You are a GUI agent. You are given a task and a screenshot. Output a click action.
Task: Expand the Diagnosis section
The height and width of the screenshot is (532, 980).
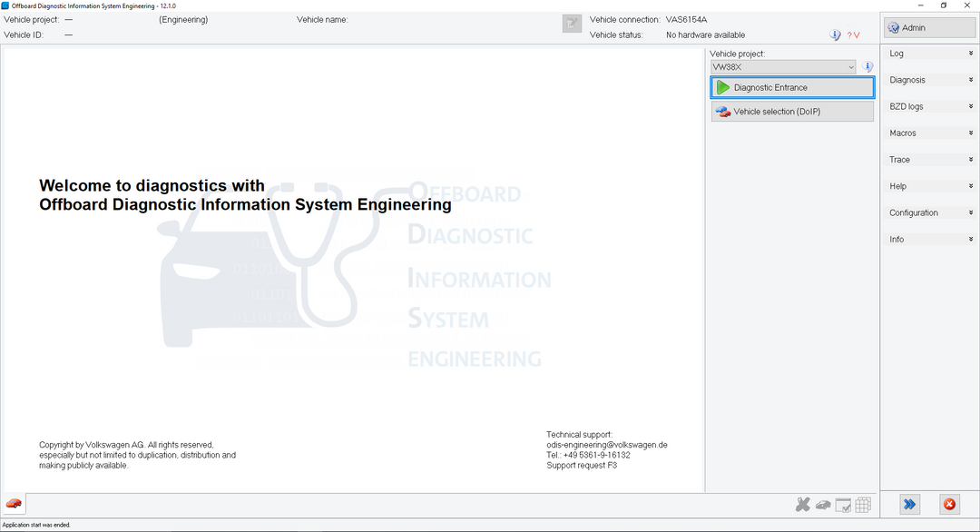pyautogui.click(x=930, y=80)
